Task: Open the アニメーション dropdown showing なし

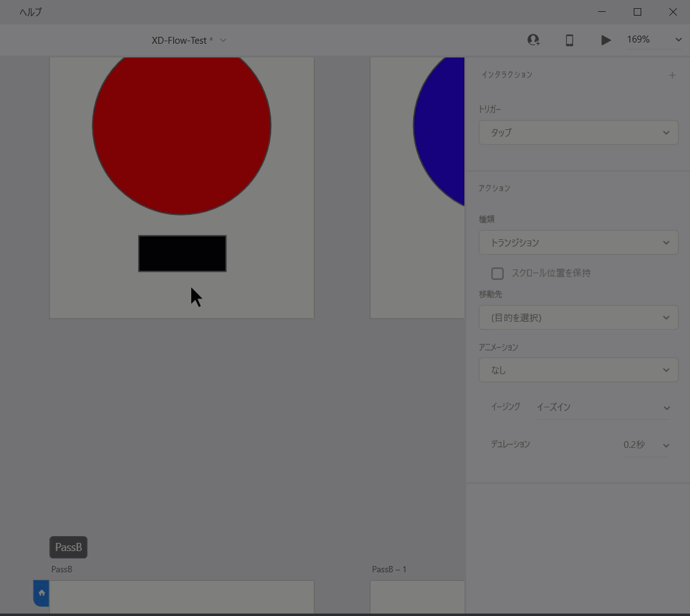Action: (578, 370)
